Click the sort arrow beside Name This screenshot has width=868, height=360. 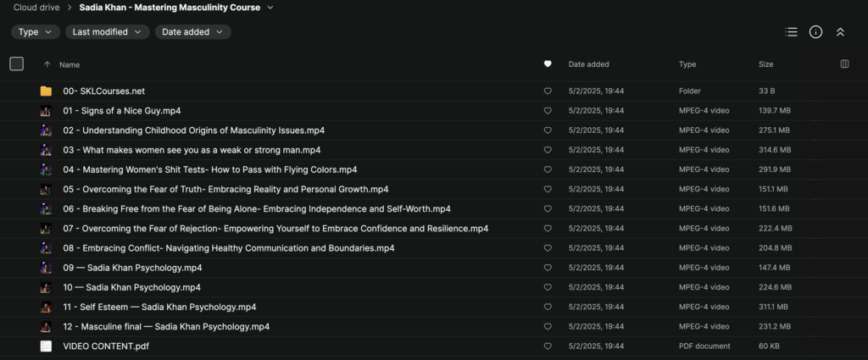pyautogui.click(x=47, y=64)
